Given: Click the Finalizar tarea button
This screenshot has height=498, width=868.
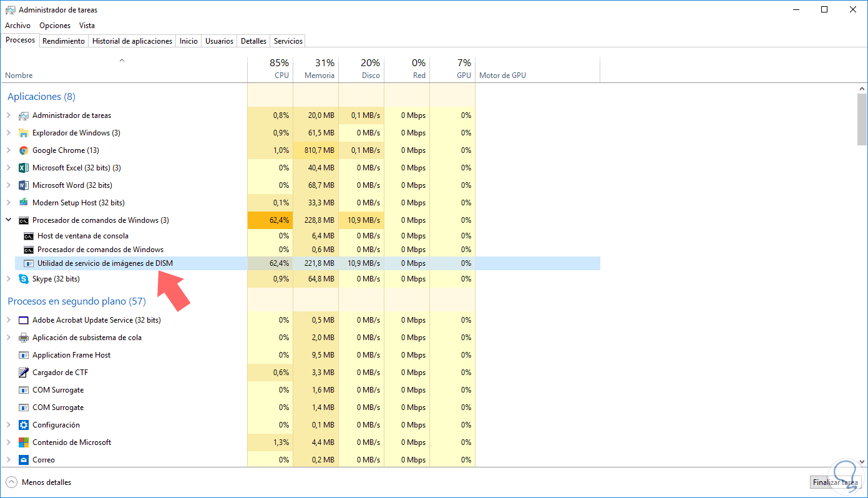Looking at the screenshot, I should coord(834,482).
